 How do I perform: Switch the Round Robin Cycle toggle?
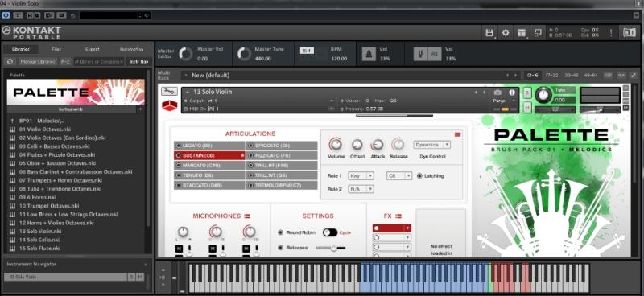tap(330, 232)
